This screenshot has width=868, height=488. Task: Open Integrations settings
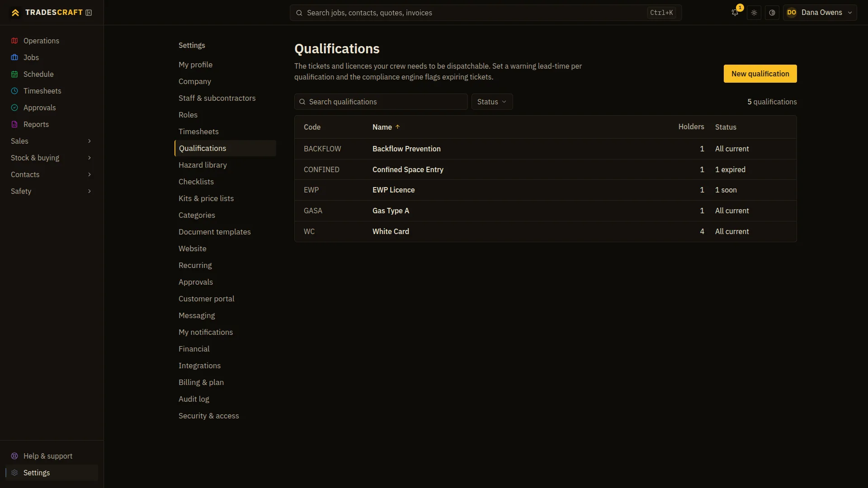coord(225,366)
